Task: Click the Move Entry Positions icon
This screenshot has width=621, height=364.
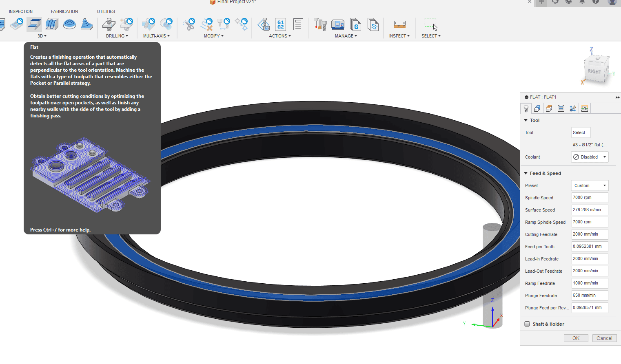Action: (x=241, y=24)
